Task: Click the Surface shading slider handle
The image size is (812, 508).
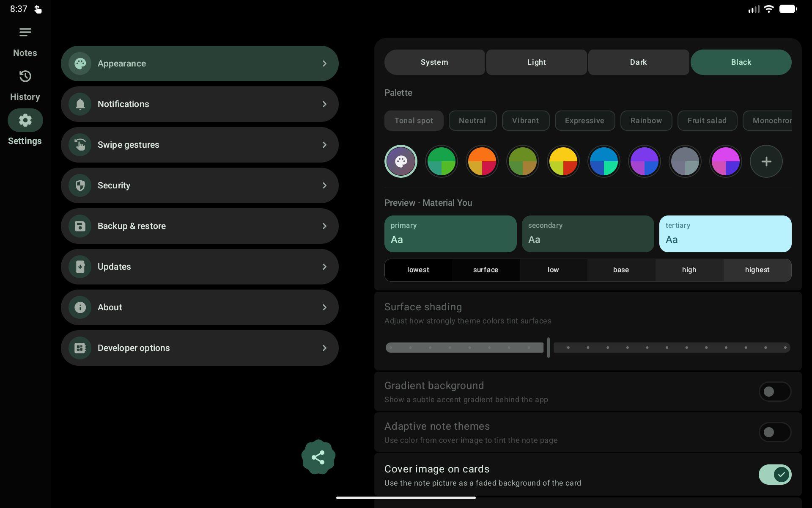Action: click(x=549, y=348)
